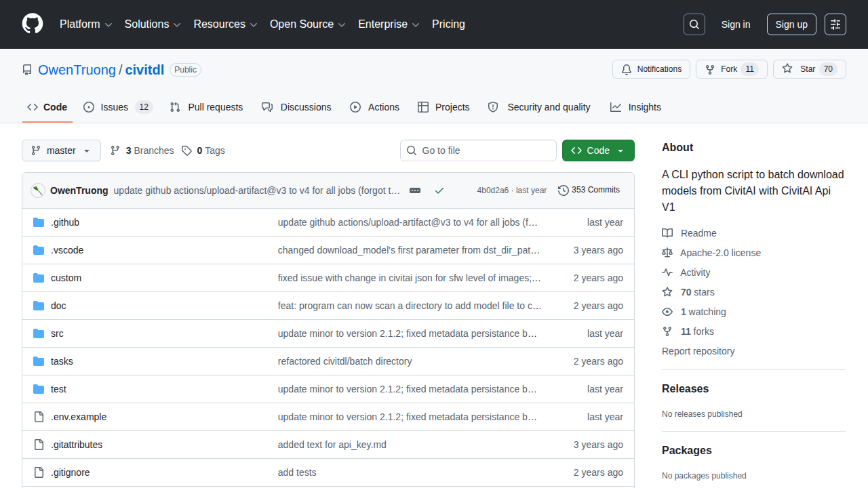Switch to the Insights tab
868x488 pixels.
(x=635, y=107)
